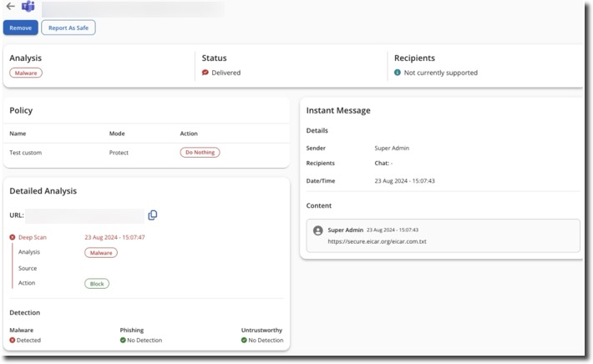The height and width of the screenshot is (364, 593).
Task: Click the back arrow icon
Action: point(11,8)
